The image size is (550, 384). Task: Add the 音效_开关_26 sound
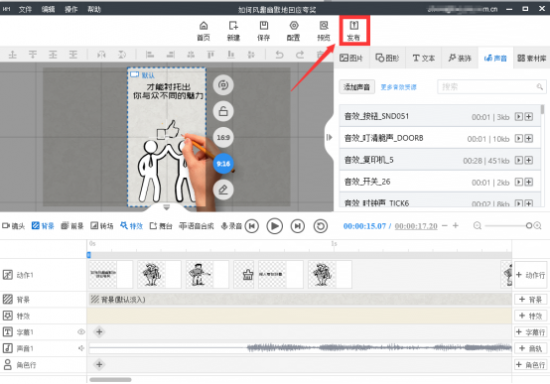click(529, 182)
